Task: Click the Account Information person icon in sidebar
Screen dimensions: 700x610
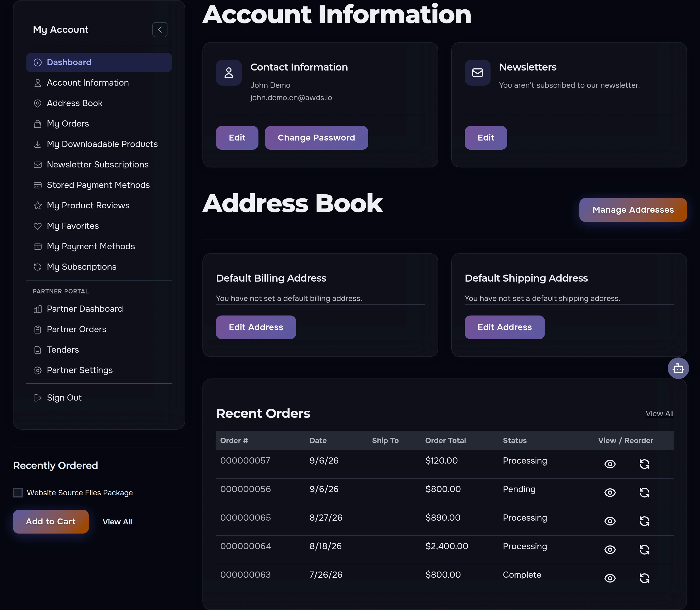Action: (38, 83)
